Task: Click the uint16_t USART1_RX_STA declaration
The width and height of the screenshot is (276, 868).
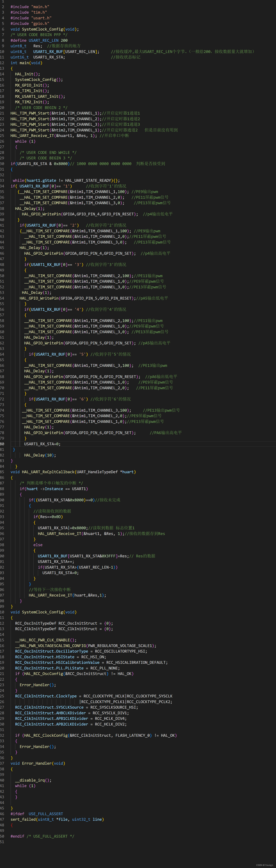Action: tap(38, 57)
